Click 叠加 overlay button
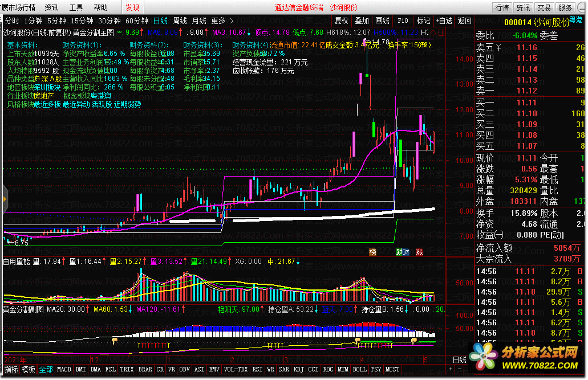This screenshot has height=380, width=588. click(362, 21)
